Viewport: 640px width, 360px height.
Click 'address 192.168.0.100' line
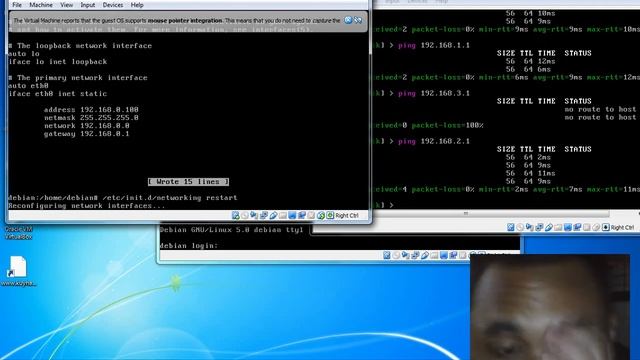pos(91,109)
